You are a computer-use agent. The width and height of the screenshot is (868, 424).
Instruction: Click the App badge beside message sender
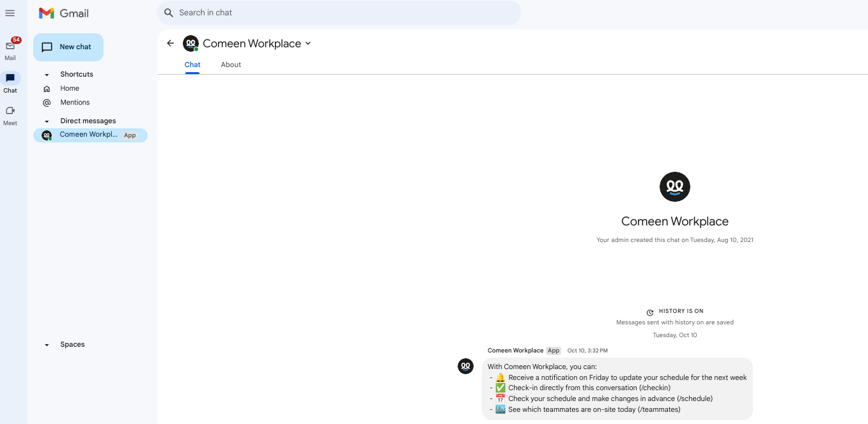pyautogui.click(x=554, y=351)
